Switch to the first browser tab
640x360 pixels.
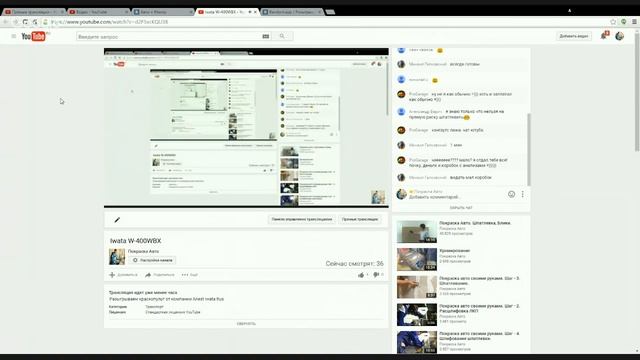pyautogui.click(x=33, y=12)
